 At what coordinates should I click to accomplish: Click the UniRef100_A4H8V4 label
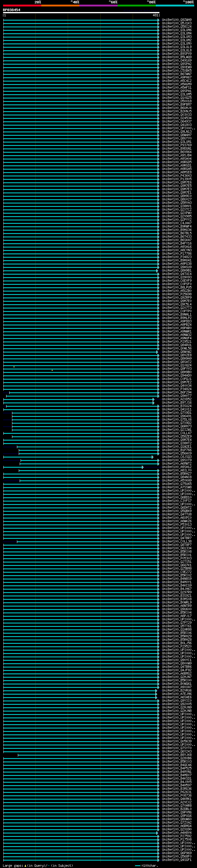(177, 833)
